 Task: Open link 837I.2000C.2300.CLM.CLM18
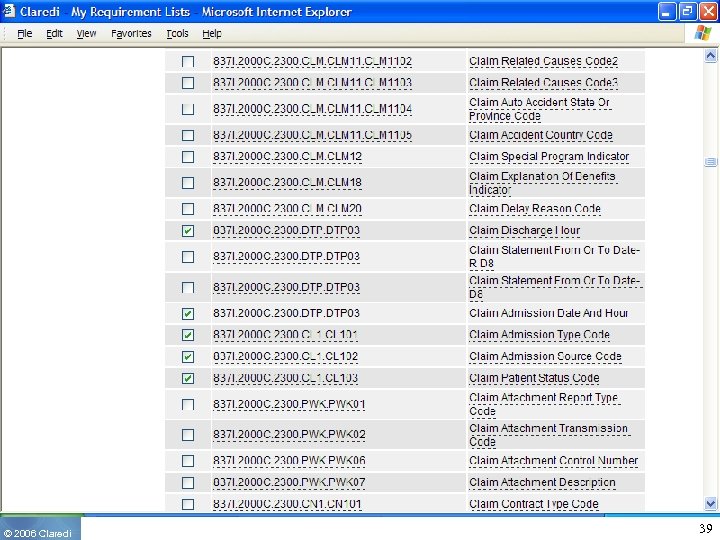287,183
